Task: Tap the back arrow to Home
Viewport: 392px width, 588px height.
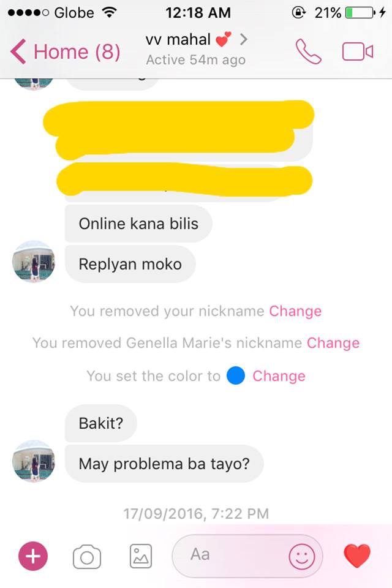Action: click(x=18, y=51)
